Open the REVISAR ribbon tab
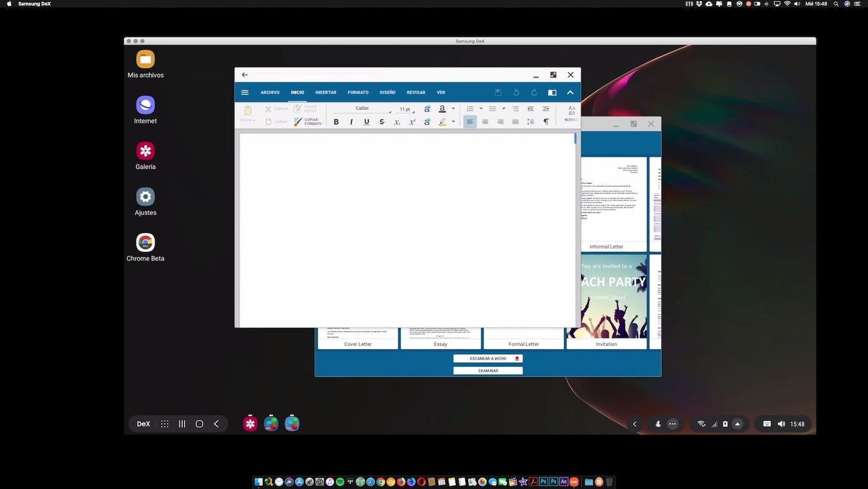 pyautogui.click(x=416, y=92)
